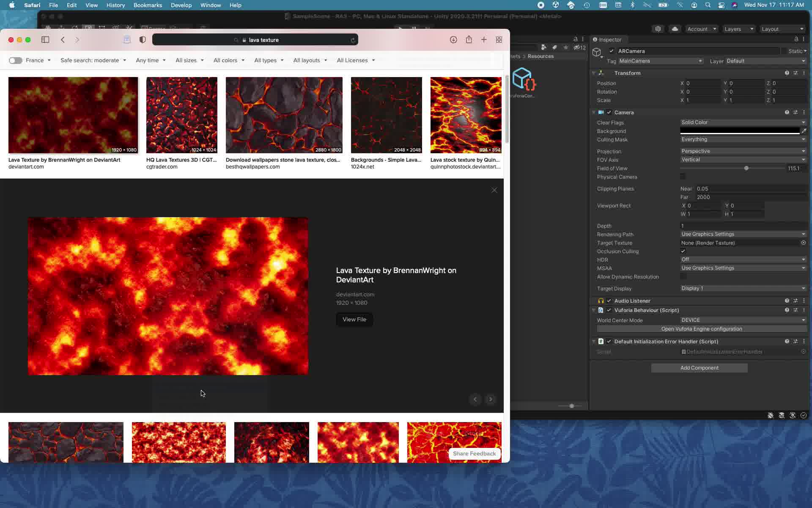
Task: Open Safe search moderate dropdown
Action: (x=93, y=61)
